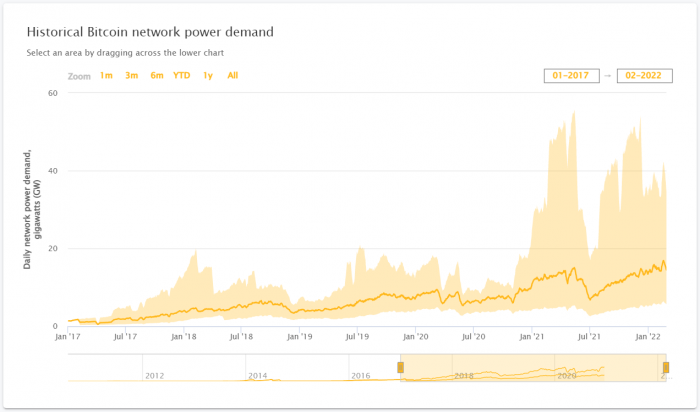Click the Jan '21 x-axis label
This screenshot has width=700, height=412.
point(533,338)
